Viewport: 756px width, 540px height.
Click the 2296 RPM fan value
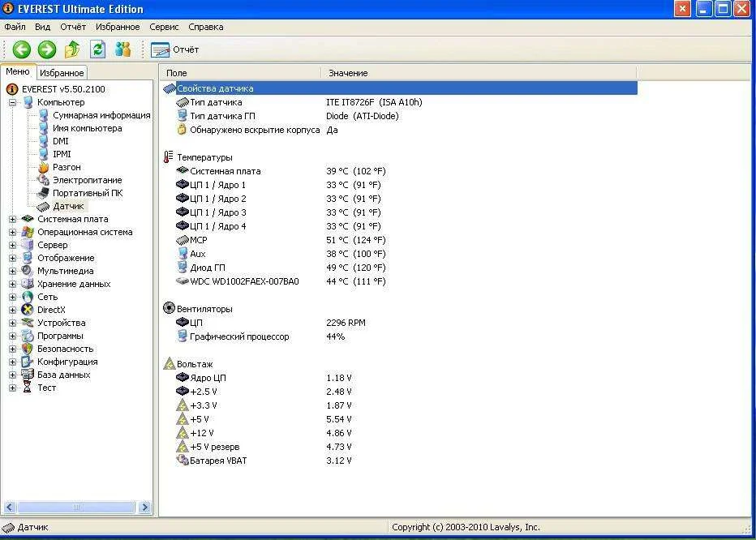click(x=346, y=323)
